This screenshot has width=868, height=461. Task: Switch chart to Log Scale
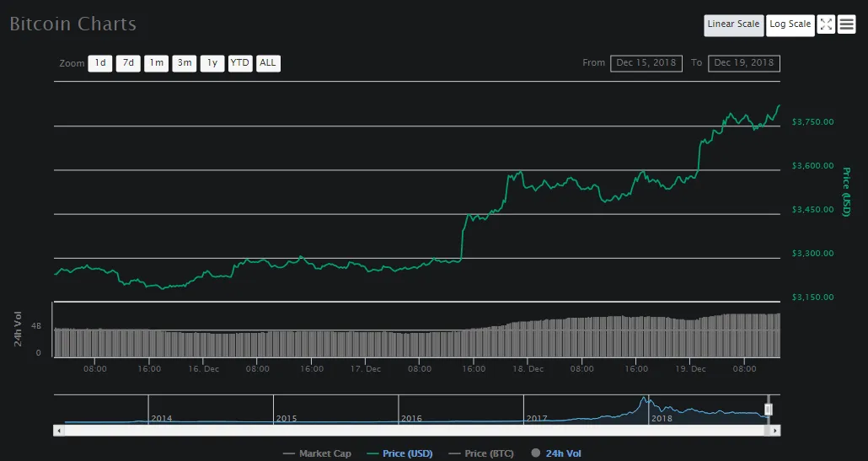click(790, 25)
